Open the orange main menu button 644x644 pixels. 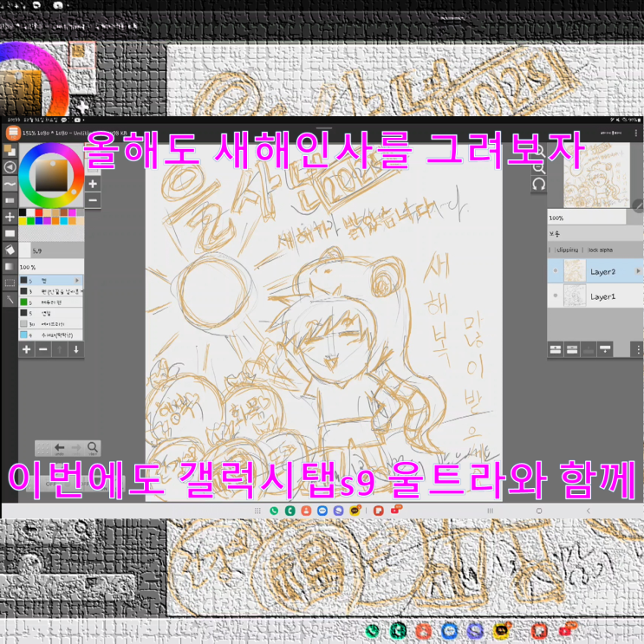click(13, 133)
